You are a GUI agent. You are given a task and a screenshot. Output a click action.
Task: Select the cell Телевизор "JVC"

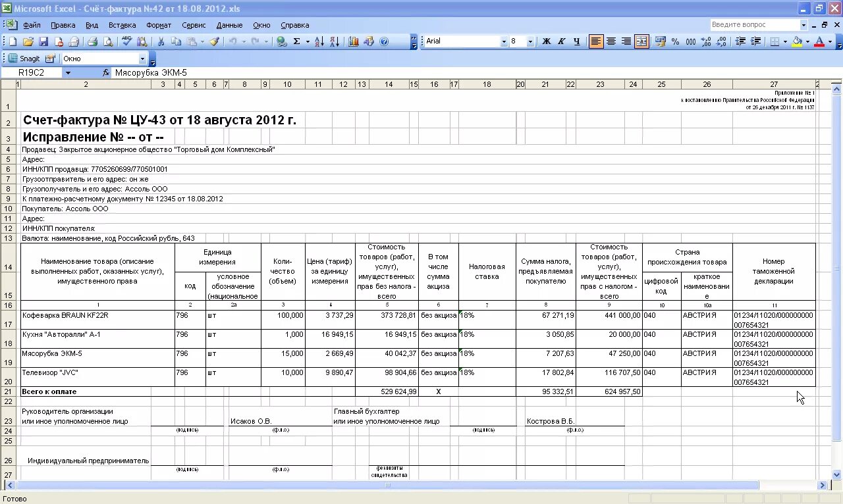point(97,377)
